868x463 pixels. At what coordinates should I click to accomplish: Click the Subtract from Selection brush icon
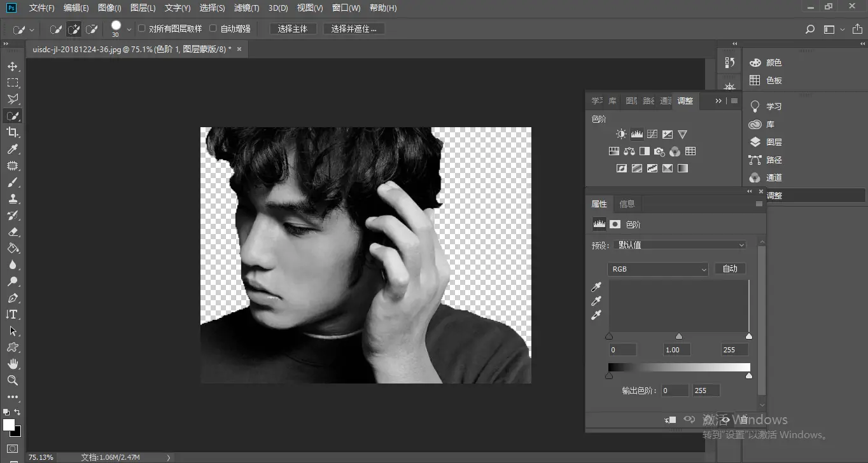tap(92, 29)
